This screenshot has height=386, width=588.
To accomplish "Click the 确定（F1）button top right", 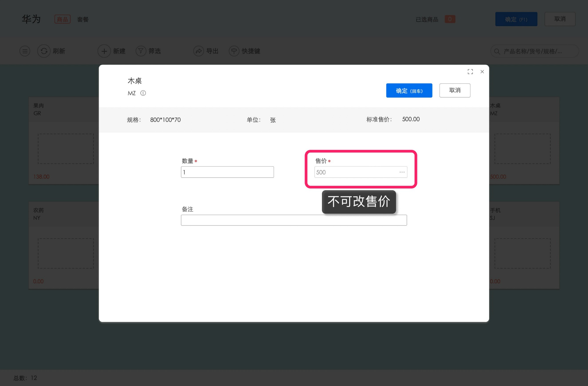I will coord(516,19).
